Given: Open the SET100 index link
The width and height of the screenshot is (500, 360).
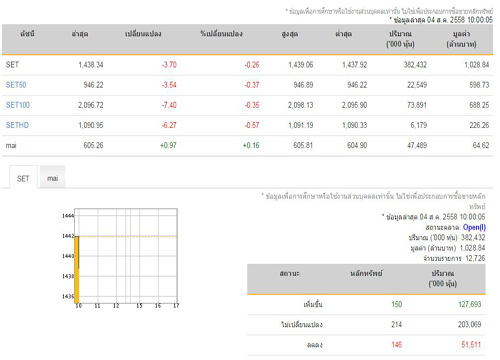Looking at the screenshot, I should point(18,105).
